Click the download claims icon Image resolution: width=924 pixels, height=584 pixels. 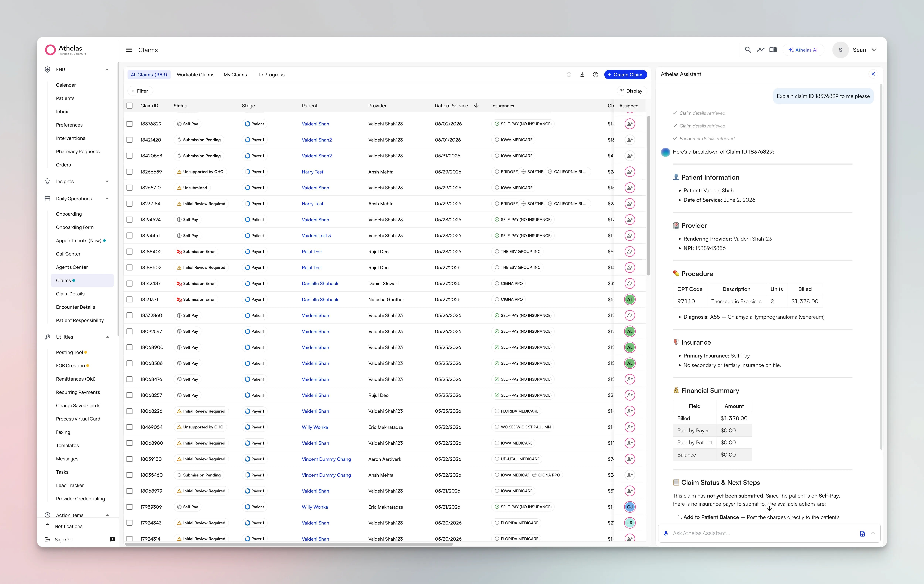(x=582, y=74)
